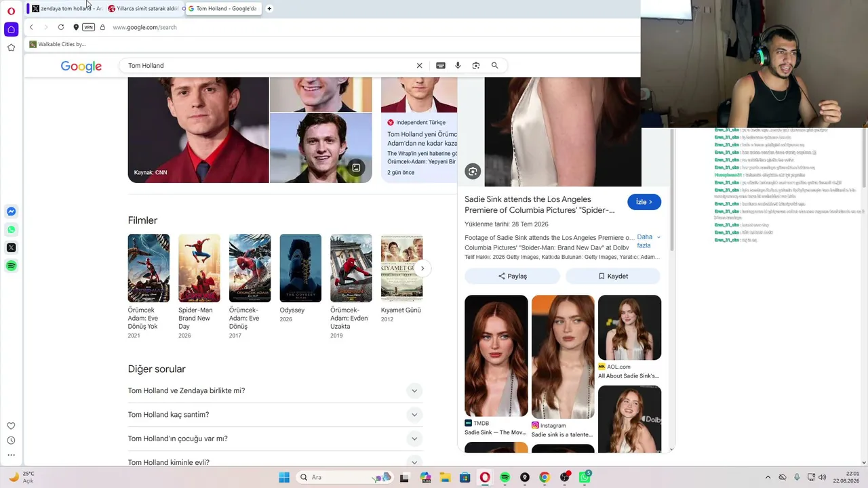This screenshot has height=488, width=868.
Task: Click the image gallery icon on Tom Holland photo
Action: point(356,167)
